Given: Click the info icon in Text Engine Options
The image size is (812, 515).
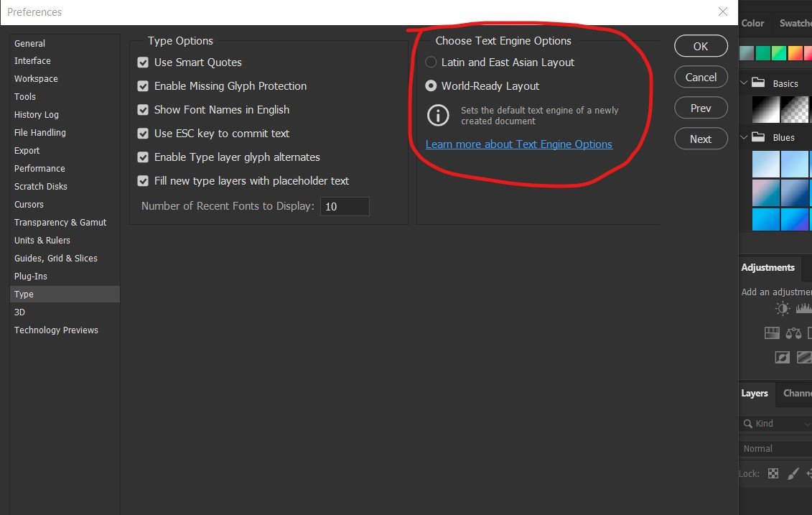Looking at the screenshot, I should (438, 115).
